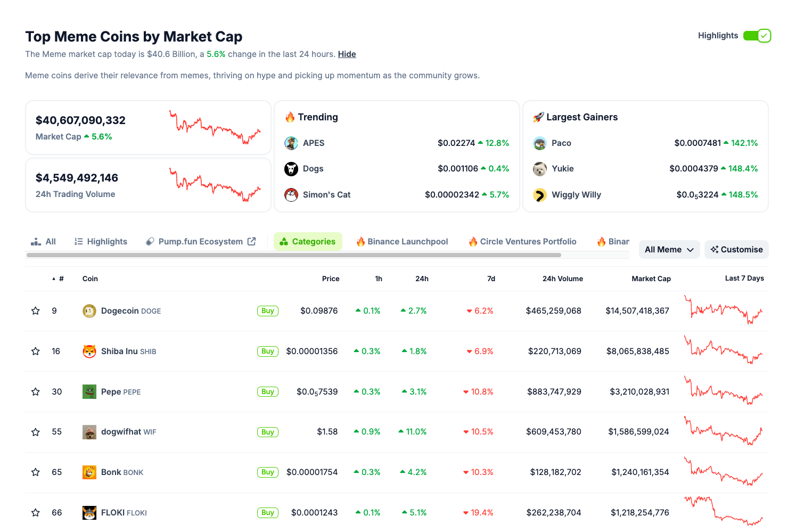The height and width of the screenshot is (532, 804).
Task: Click the APES trending coin icon
Action: point(291,143)
